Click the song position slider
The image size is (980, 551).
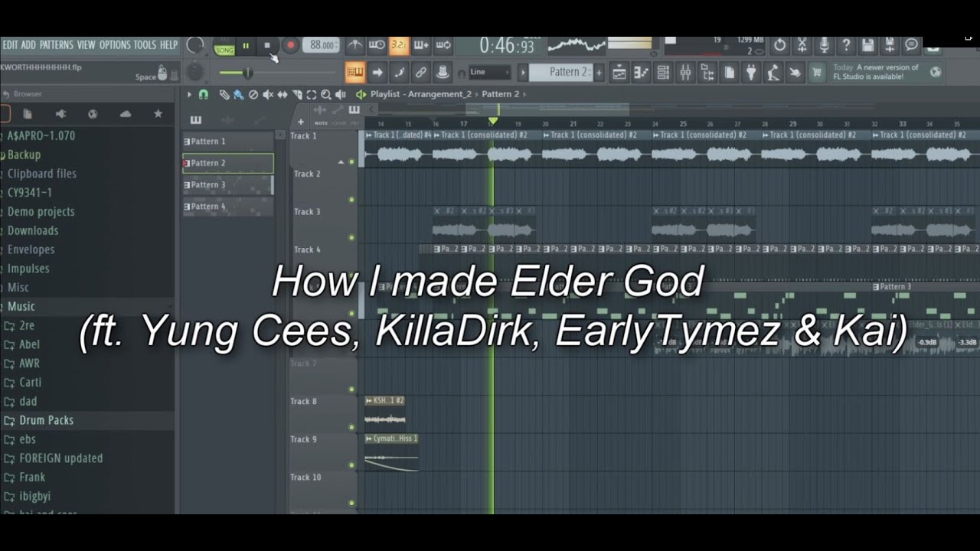pos(276,73)
